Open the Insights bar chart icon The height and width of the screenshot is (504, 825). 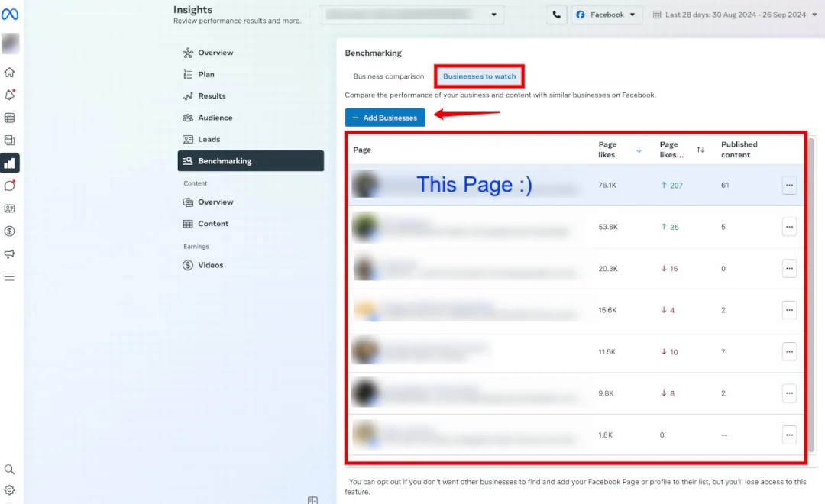(x=9, y=163)
